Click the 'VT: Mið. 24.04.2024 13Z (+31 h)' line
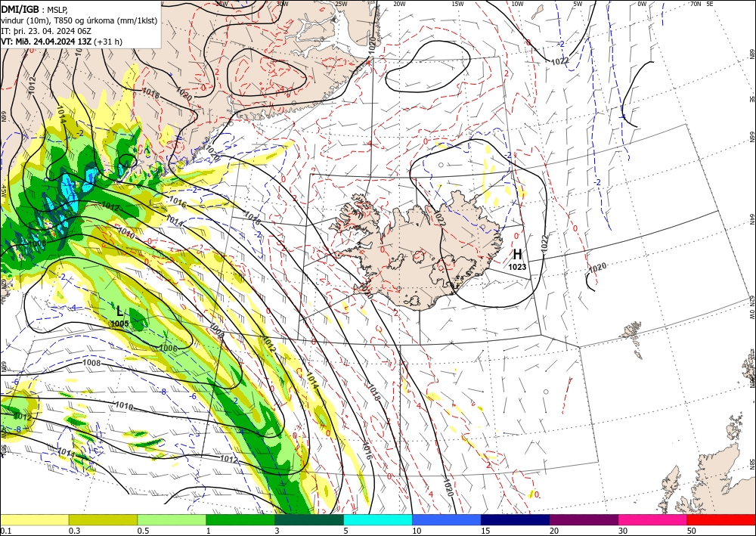 61,42
